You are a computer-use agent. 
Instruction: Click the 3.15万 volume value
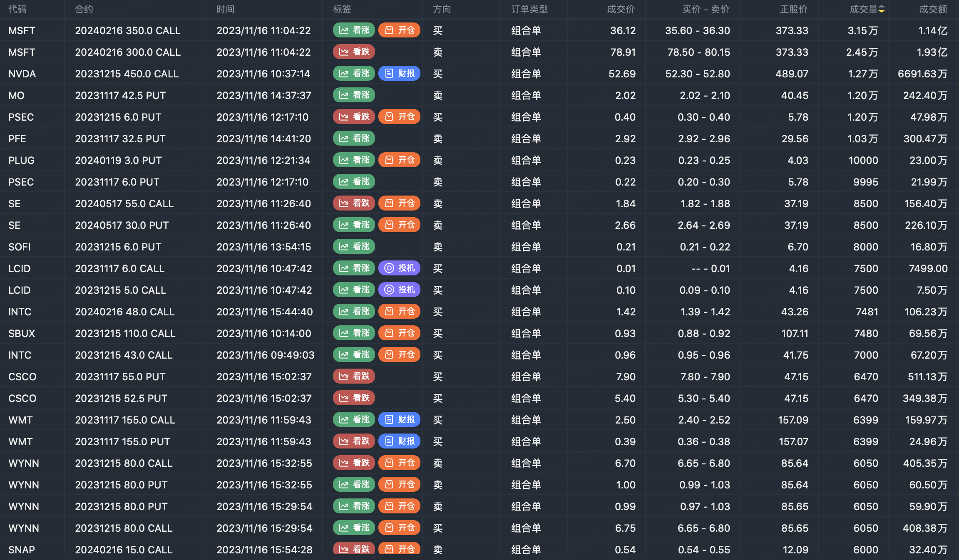[863, 30]
